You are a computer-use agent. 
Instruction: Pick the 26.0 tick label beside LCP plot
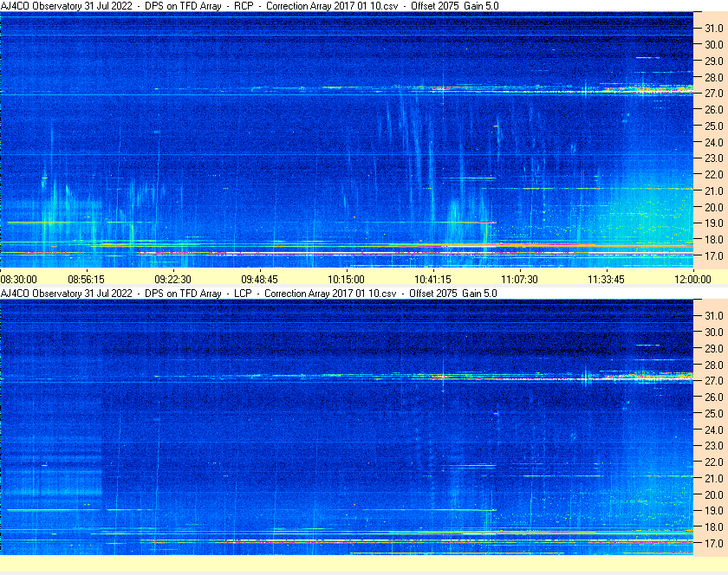click(x=714, y=397)
